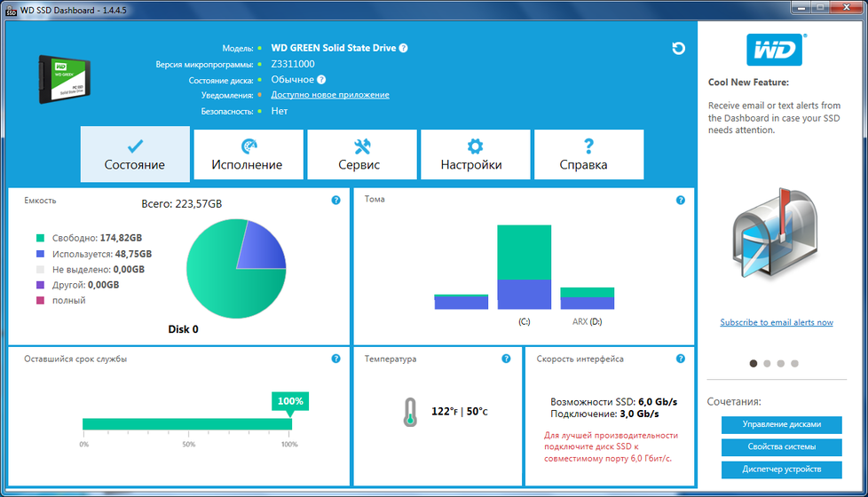Click the refresh icon near drive info
The width and height of the screenshot is (868, 497).
(x=679, y=49)
